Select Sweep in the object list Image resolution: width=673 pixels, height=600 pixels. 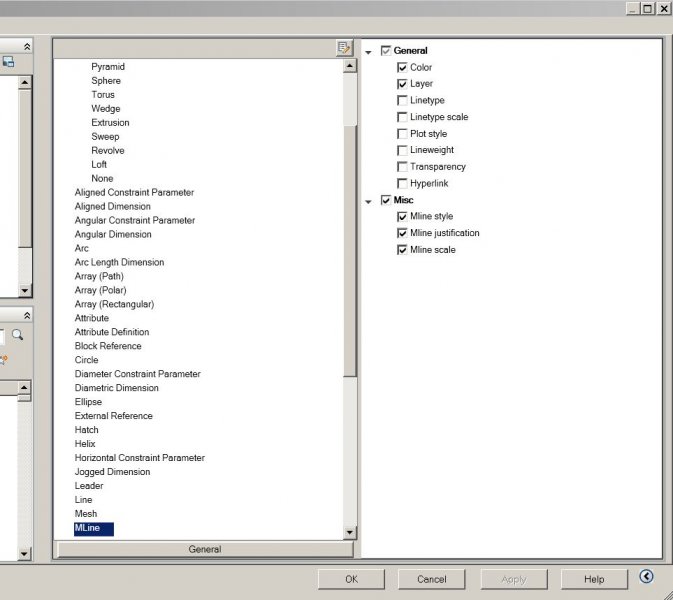pyautogui.click(x=105, y=136)
